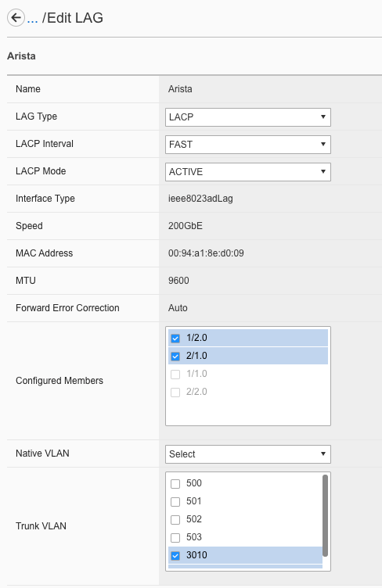Click the Trunk VLAN list scrollbar
382x588 pixels.
(x=325, y=515)
